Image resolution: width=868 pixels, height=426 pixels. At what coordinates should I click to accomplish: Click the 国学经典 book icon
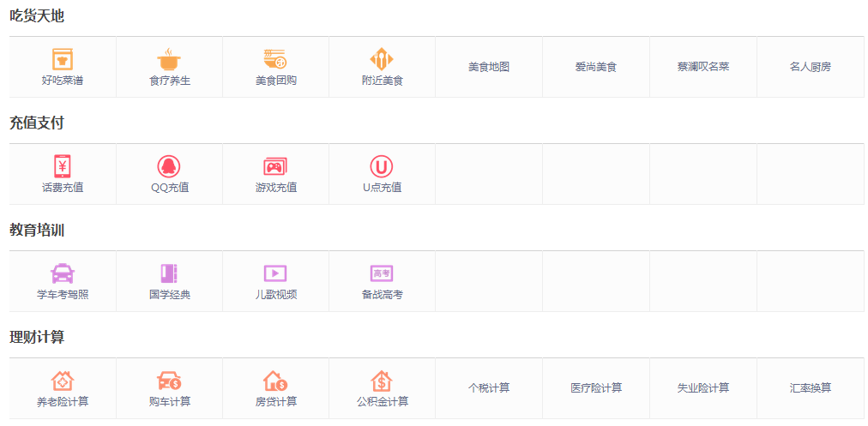pyautogui.click(x=169, y=273)
